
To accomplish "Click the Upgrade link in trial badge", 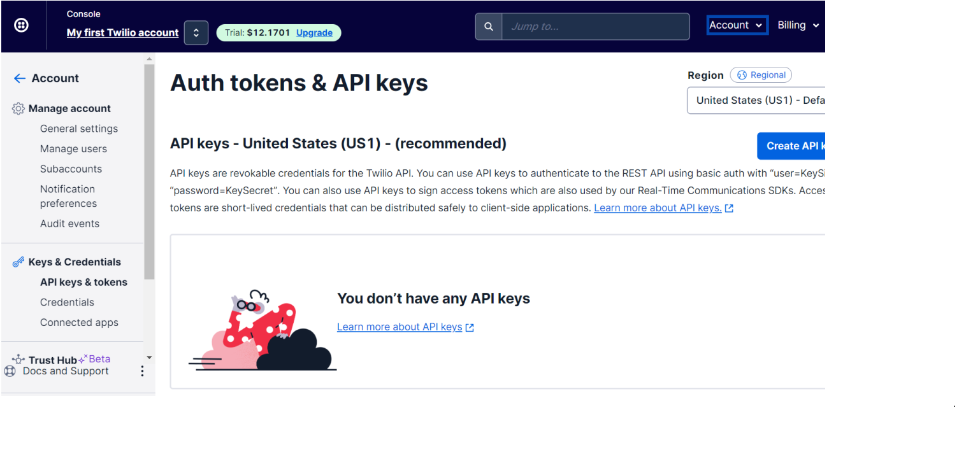I will click(x=314, y=33).
